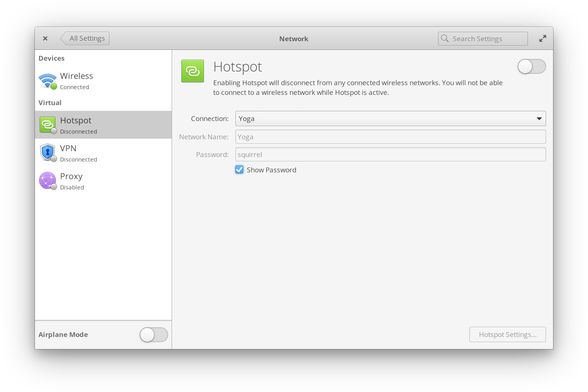
Task: Click the large Hotspot header icon
Action: coord(193,71)
